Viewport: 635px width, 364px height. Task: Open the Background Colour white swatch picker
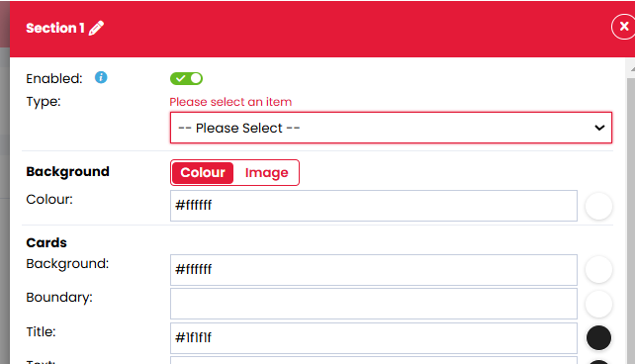click(x=598, y=206)
